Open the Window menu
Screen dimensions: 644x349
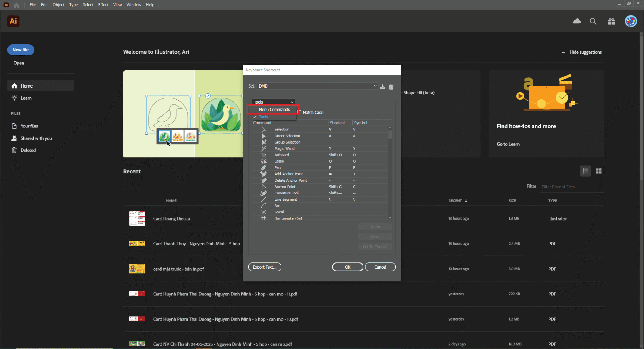coord(134,5)
